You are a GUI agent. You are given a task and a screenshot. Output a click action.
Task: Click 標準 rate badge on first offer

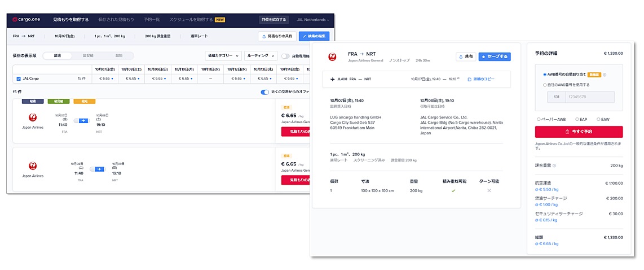coord(286,108)
